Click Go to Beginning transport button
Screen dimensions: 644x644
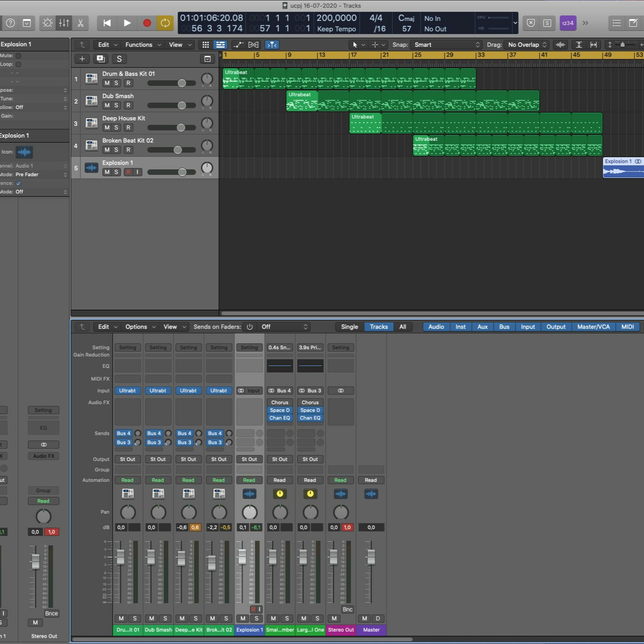point(107,23)
